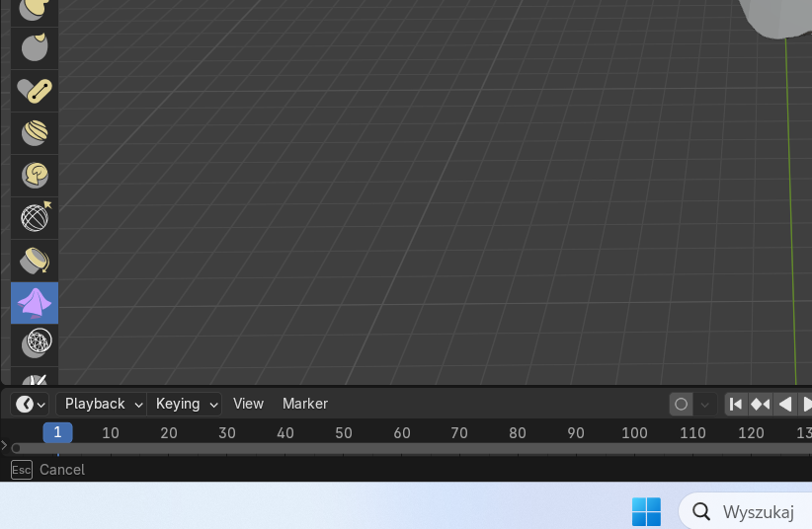Click the scrollbar's left zoom handle
This screenshot has width=812, height=529.
16,448
